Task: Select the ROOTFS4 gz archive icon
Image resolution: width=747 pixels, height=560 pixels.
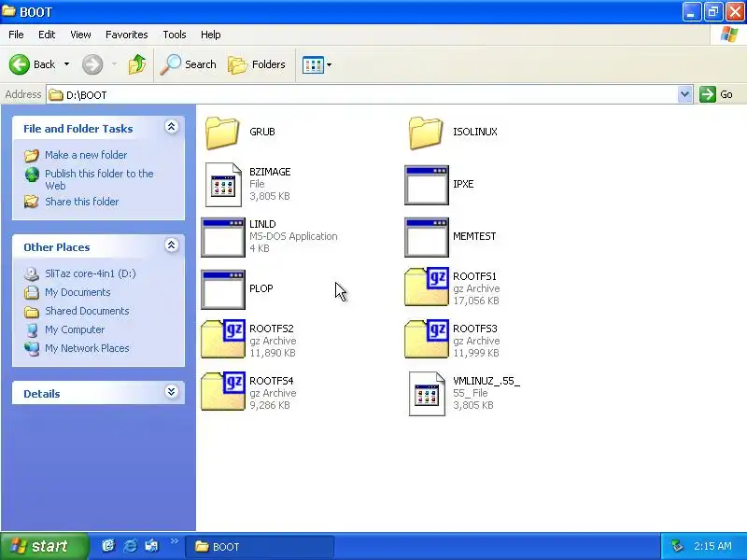Action: point(223,392)
